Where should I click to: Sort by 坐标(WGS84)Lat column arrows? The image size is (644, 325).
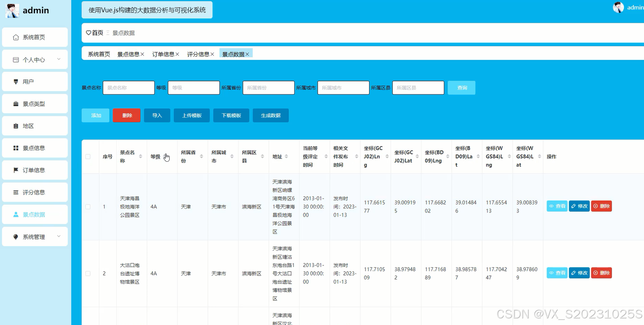coord(539,157)
